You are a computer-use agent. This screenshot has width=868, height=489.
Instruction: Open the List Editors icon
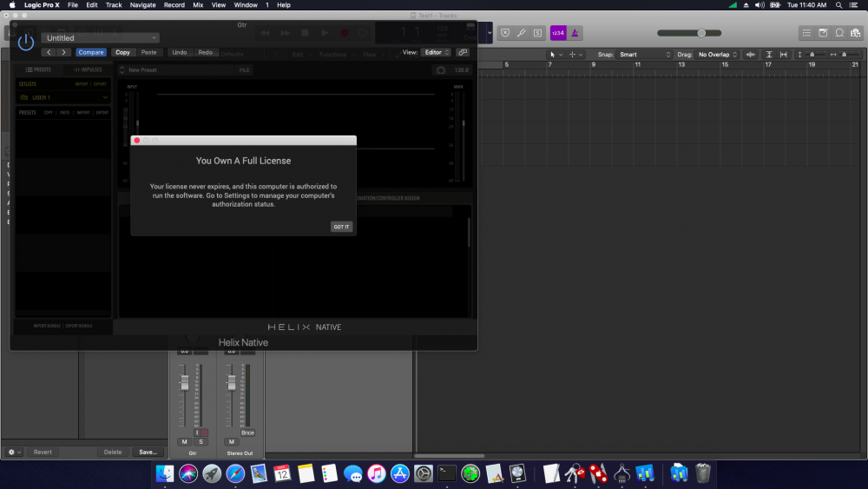click(x=806, y=33)
